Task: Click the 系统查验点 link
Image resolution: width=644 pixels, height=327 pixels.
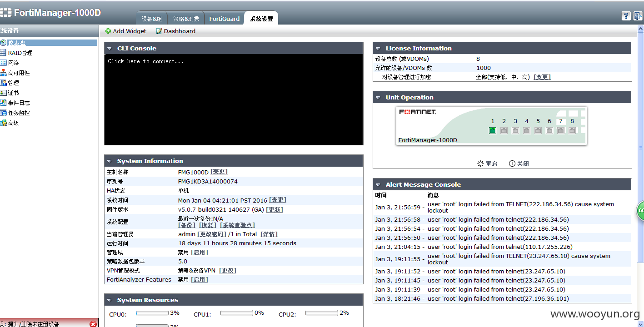Action: pyautogui.click(x=237, y=225)
